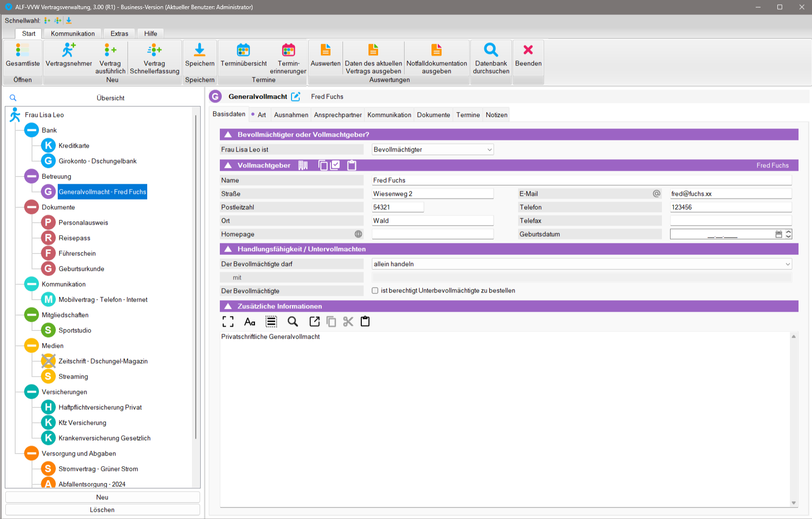This screenshot has height=519, width=812.
Task: Collapse the Versicherungen category node
Action: point(32,392)
